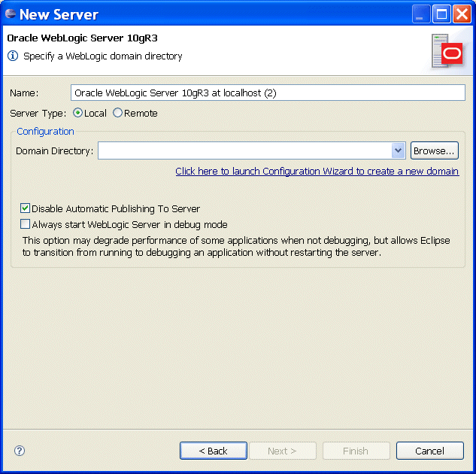This screenshot has height=474, width=476.
Task: Click the Cancel button
Action: coord(430,451)
